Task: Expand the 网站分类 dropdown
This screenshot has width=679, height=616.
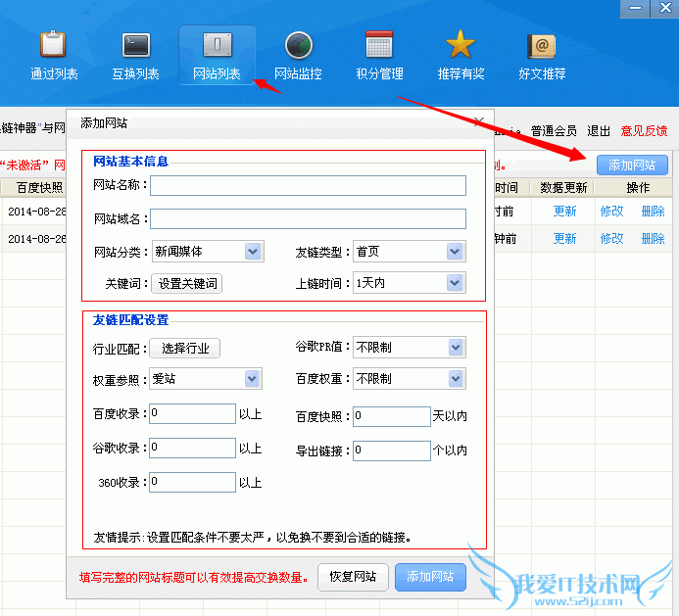Action: pyautogui.click(x=253, y=252)
